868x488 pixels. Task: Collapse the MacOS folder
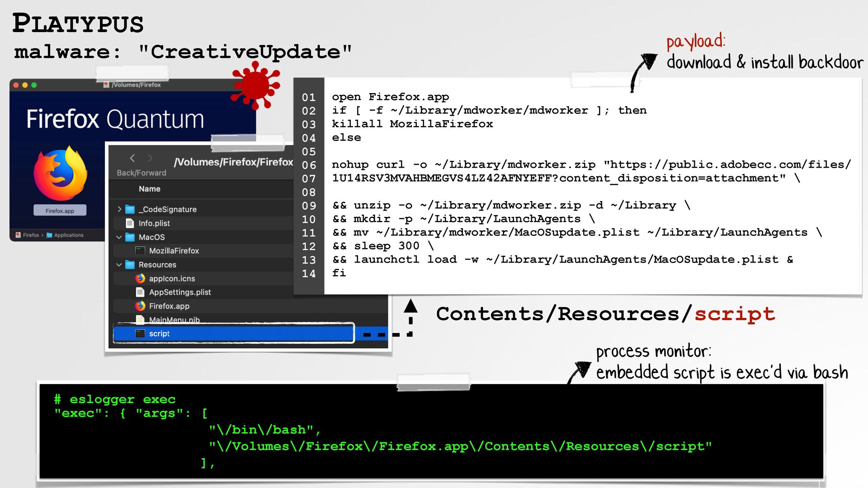click(119, 237)
